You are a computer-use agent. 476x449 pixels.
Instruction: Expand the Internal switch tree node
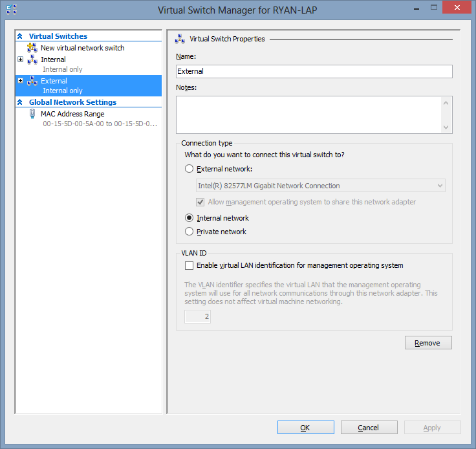(21, 60)
